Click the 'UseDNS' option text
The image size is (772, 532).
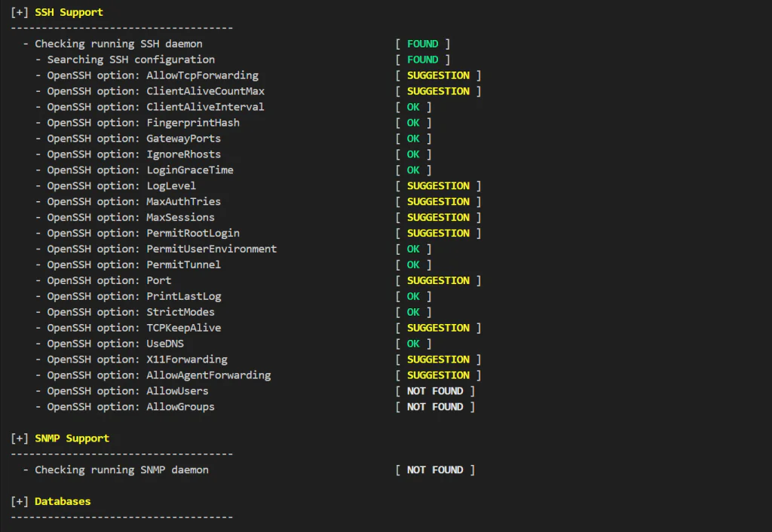pyautogui.click(x=165, y=344)
